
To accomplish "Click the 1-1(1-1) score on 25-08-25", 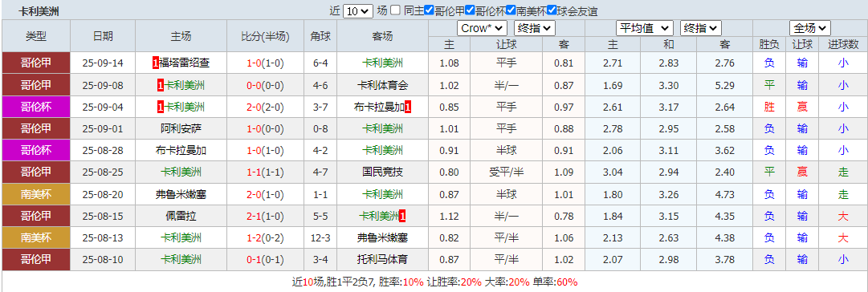I will pos(265,172).
